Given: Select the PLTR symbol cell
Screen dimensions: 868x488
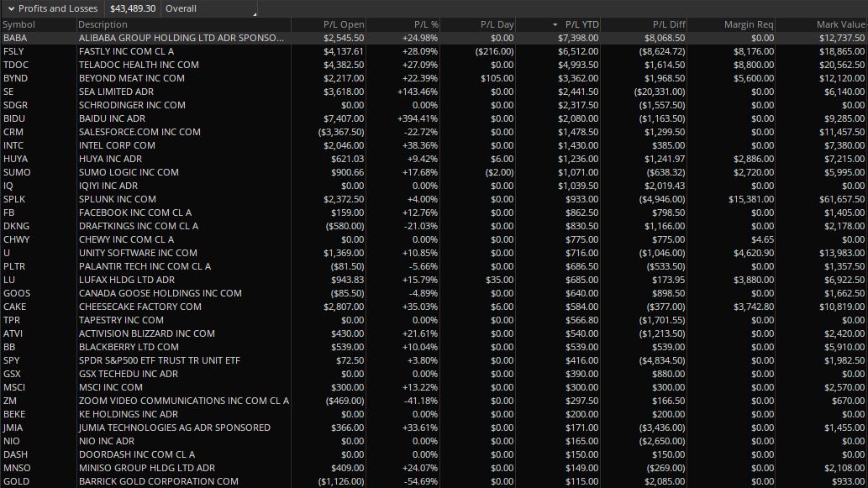Looking at the screenshot, I should pyautogui.click(x=14, y=267).
